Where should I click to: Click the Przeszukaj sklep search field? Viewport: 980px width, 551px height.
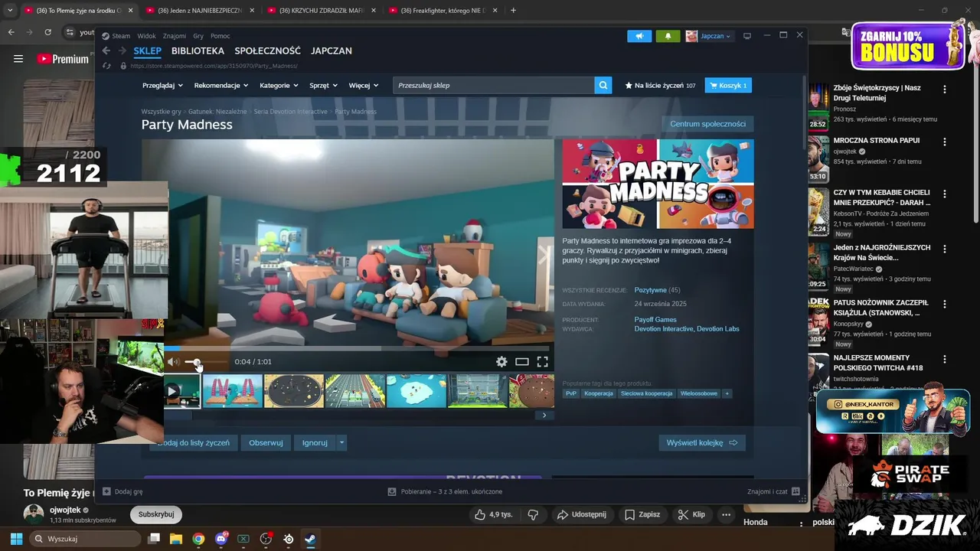click(494, 85)
